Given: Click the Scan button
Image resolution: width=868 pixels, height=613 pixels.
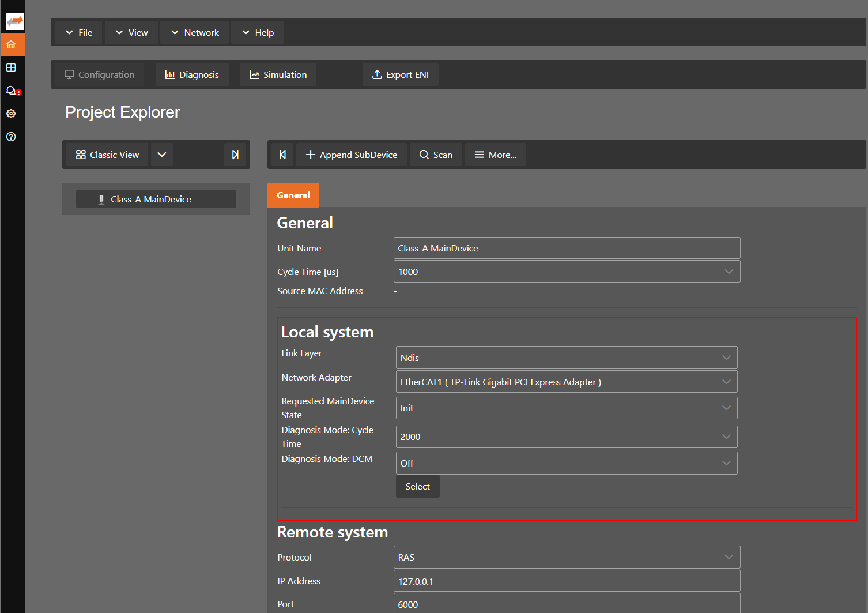Looking at the screenshot, I should 436,155.
